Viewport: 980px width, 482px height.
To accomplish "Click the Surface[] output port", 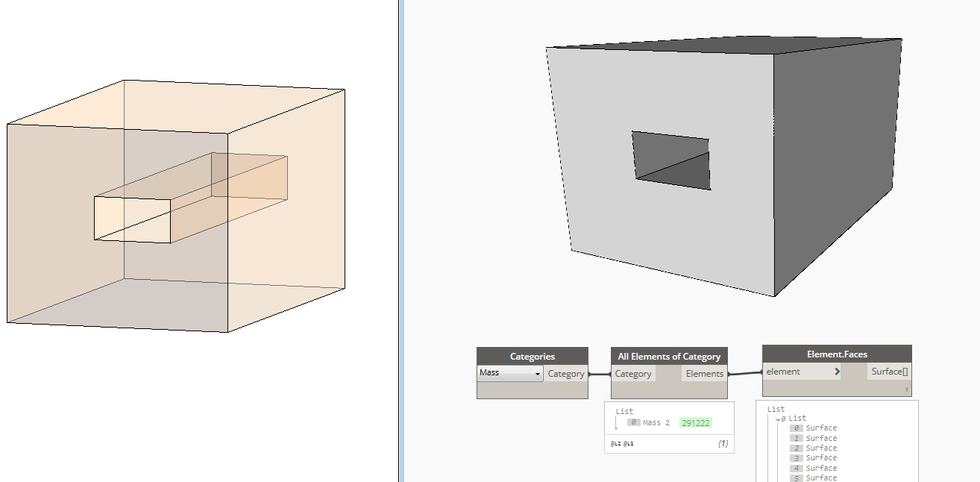I will coord(889,372).
